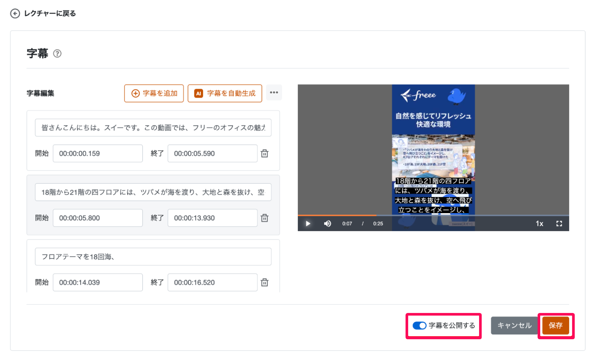This screenshot has width=601, height=364.
Task: Enter fullscreen video mode
Action: tap(559, 224)
